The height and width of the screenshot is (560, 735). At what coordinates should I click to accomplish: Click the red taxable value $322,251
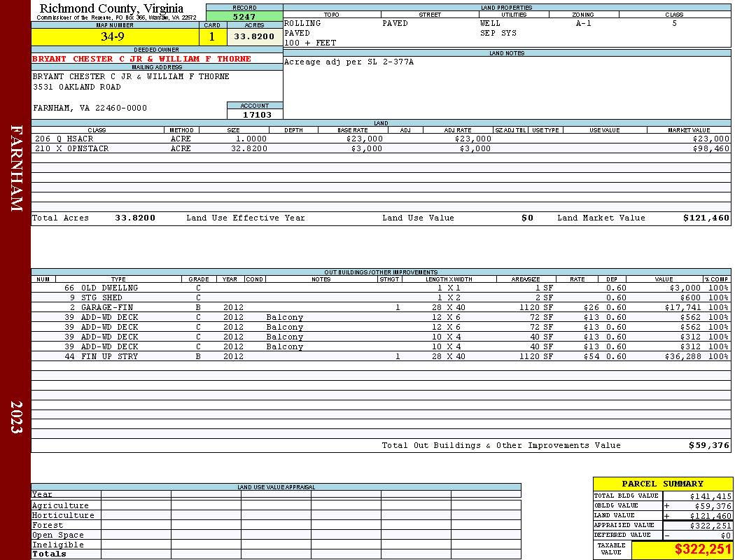pos(703,549)
